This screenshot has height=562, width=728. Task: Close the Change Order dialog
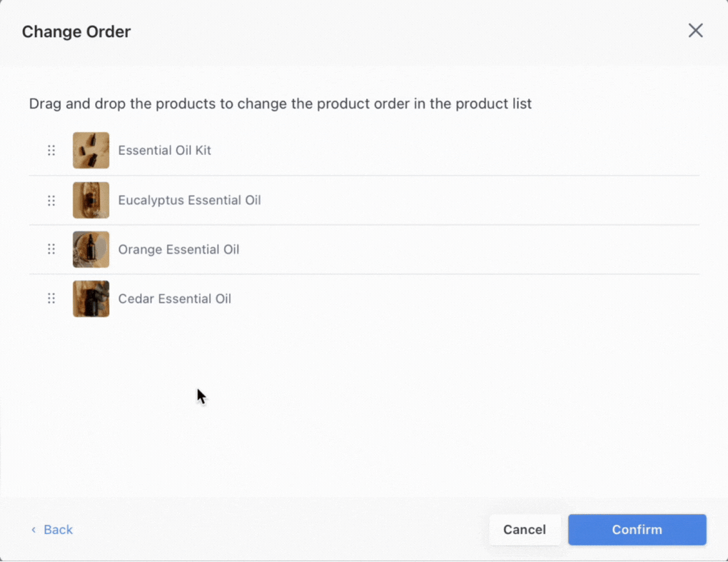pos(695,31)
